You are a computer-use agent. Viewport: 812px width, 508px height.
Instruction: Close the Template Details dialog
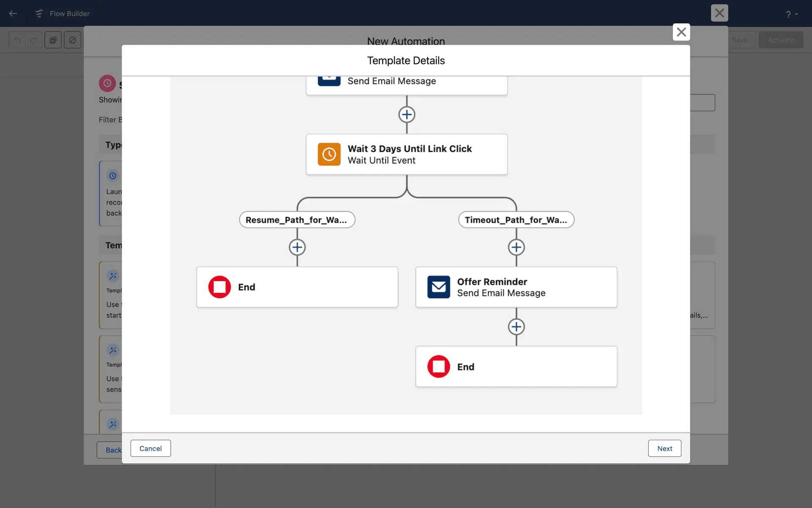(x=681, y=32)
